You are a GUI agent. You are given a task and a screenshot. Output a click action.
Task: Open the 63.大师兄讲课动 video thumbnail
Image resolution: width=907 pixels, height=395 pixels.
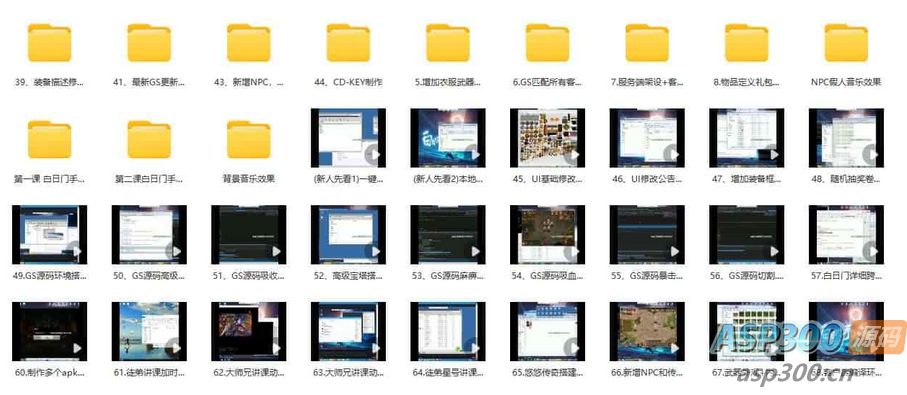[348, 331]
